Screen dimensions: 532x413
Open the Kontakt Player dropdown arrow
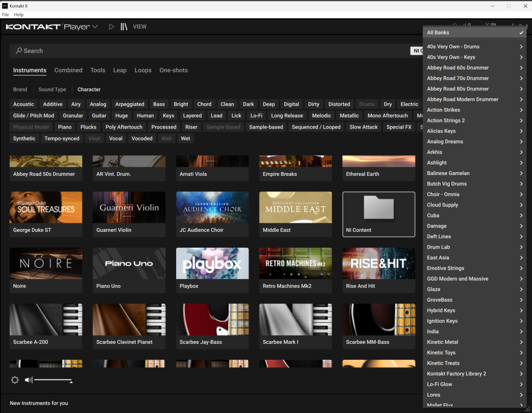pos(95,27)
